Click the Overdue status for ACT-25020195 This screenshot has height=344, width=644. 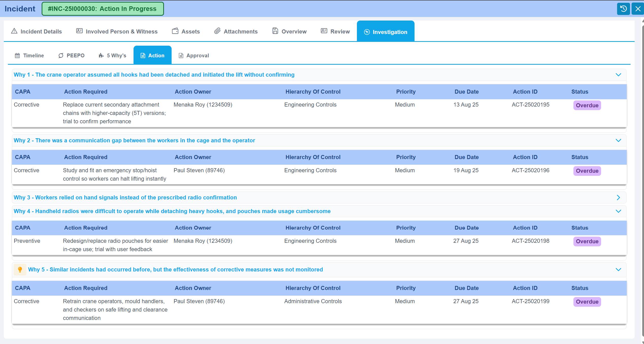[x=587, y=106]
